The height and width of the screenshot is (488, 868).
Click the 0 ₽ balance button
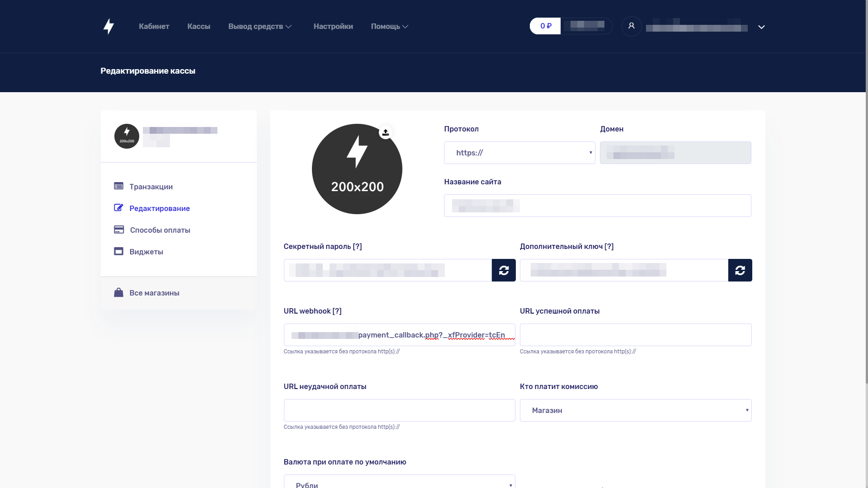coord(545,26)
